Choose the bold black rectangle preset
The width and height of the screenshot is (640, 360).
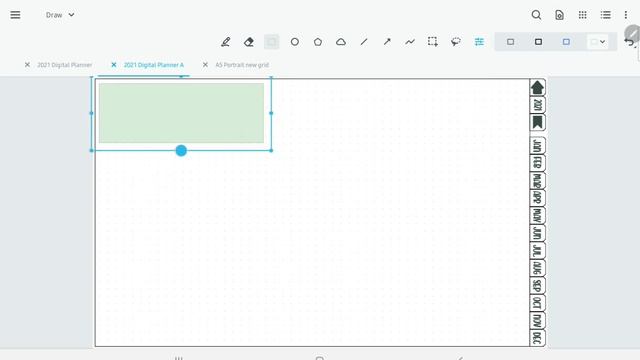[x=538, y=42]
